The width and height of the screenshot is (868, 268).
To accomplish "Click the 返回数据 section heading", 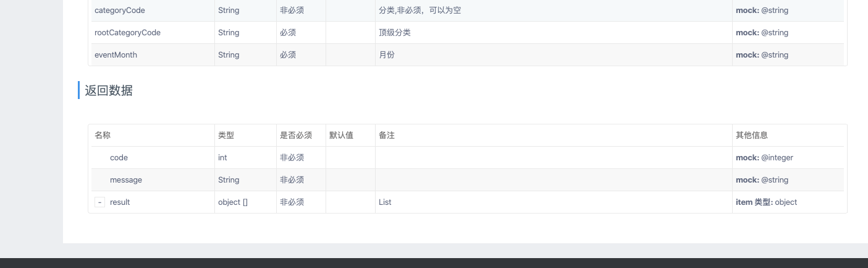I will click(109, 90).
